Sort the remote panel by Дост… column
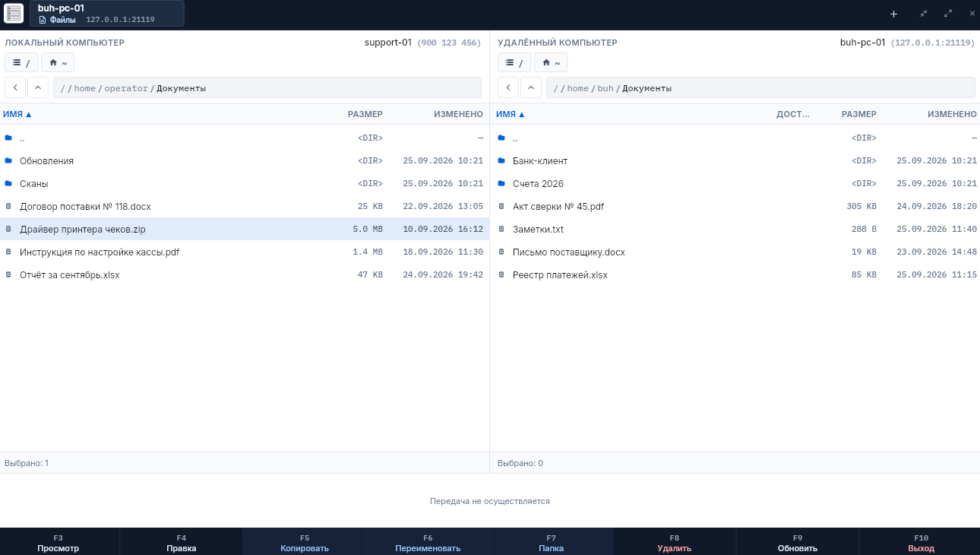This screenshot has width=980, height=555. click(x=793, y=114)
